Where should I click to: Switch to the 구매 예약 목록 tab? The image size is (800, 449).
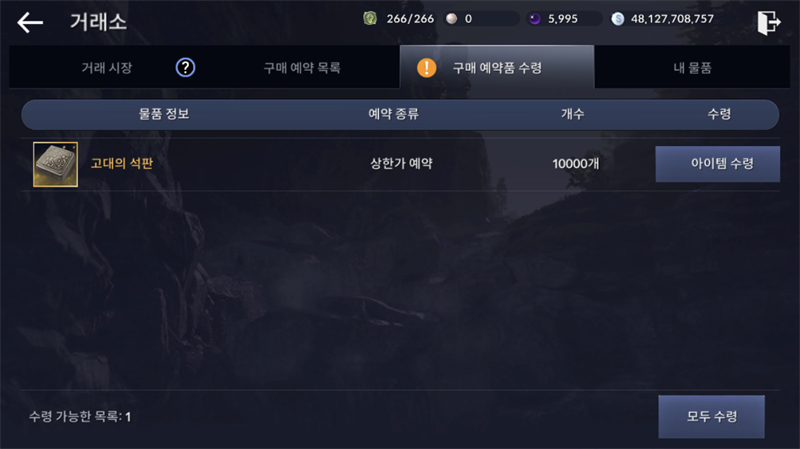pyautogui.click(x=302, y=67)
